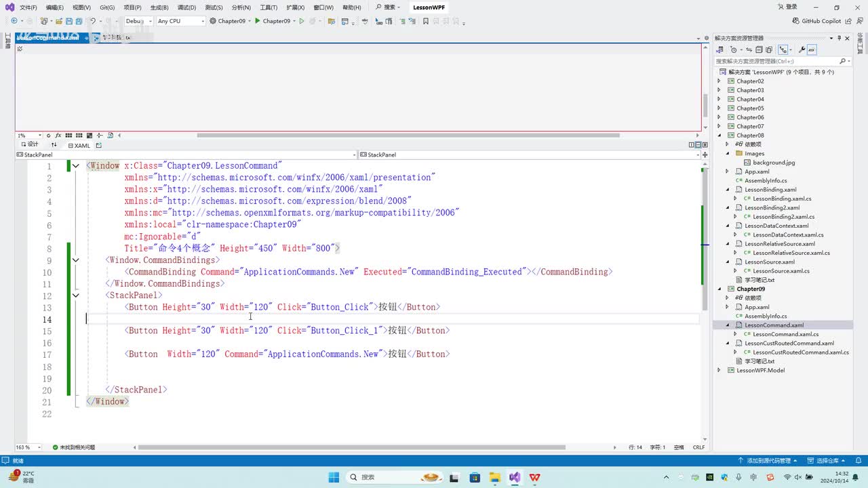Select LessonCustRoutedCommand.xaml in Solution Explorer
The height and width of the screenshot is (488, 868).
(789, 343)
